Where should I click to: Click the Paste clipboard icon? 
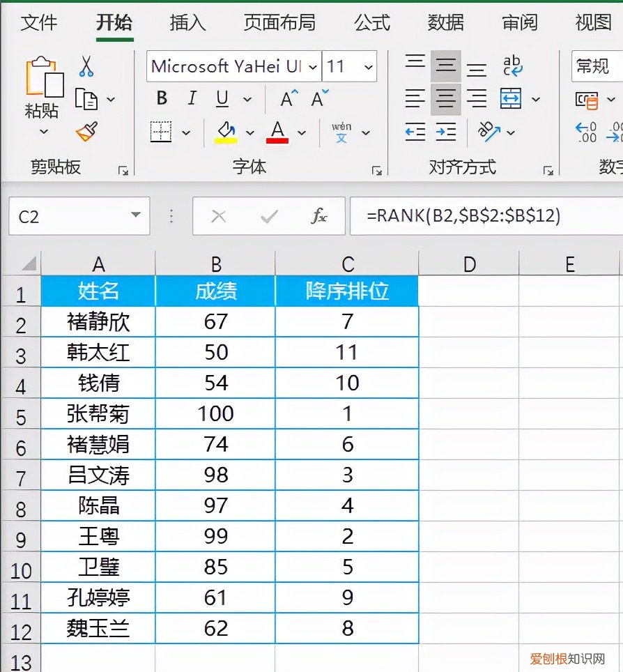coord(45,76)
